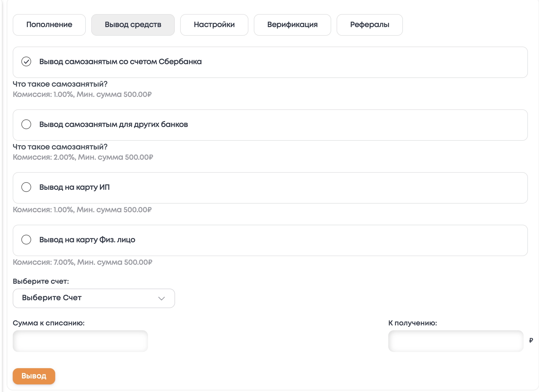Click second 'Что такое самозанятый?' link under other banks
This screenshot has height=392, width=539.
60,147
